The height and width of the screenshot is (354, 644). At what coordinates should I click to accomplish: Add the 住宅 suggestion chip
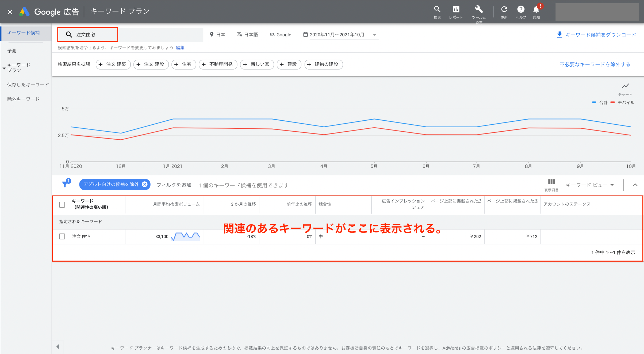(184, 64)
